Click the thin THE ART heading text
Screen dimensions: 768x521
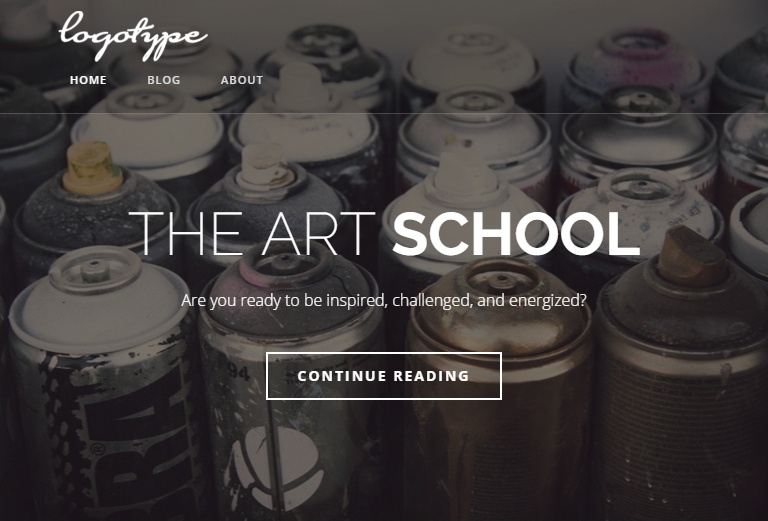[x=252, y=234]
